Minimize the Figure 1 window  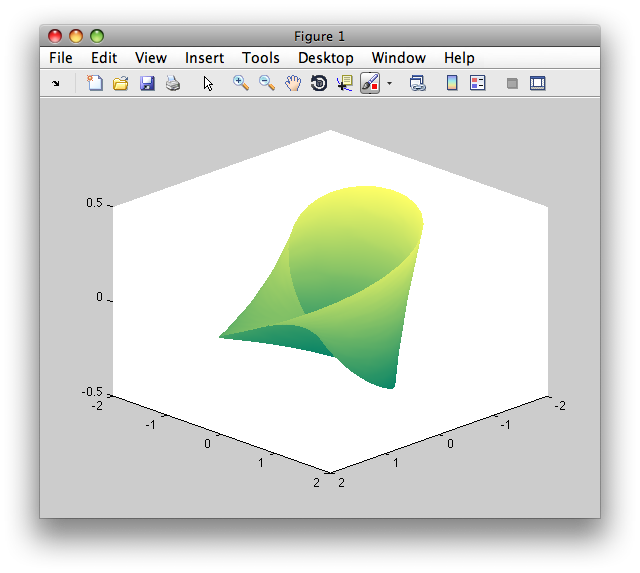76,36
